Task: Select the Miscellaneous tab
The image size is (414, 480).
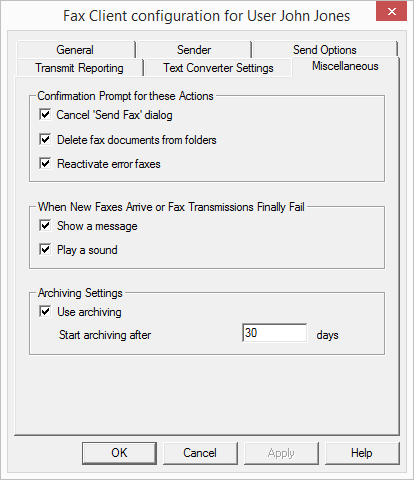Action: (345, 66)
